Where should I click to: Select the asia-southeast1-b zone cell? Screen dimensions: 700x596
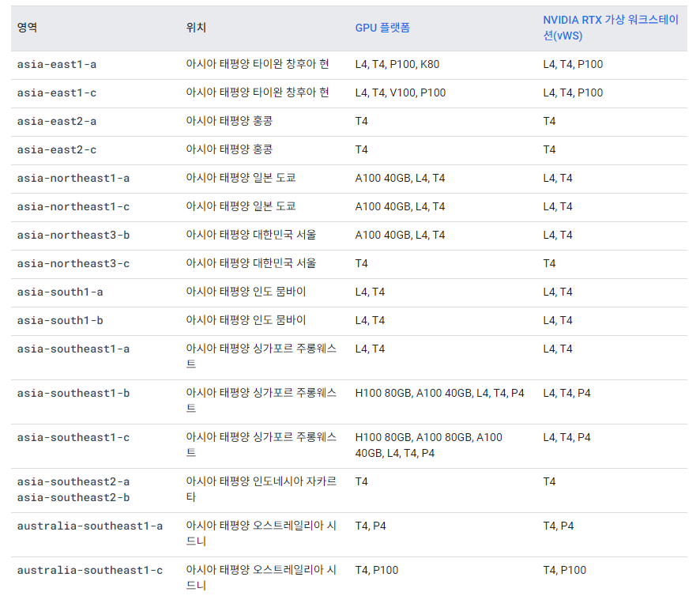click(x=73, y=394)
